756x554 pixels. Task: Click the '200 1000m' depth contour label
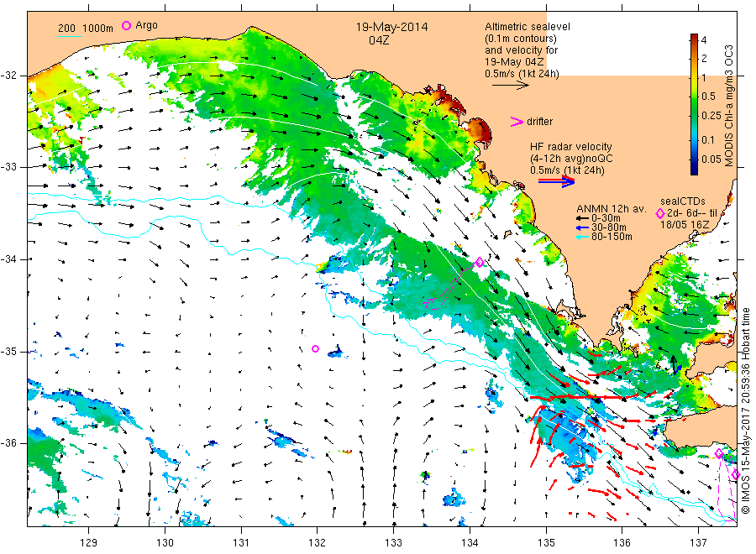(86, 29)
